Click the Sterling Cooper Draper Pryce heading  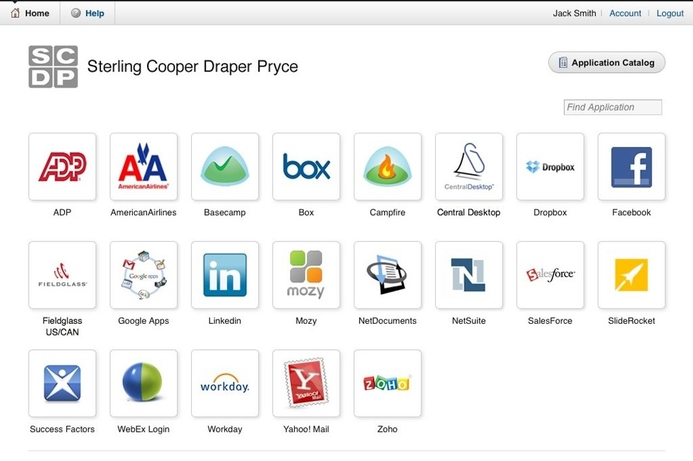193,66
